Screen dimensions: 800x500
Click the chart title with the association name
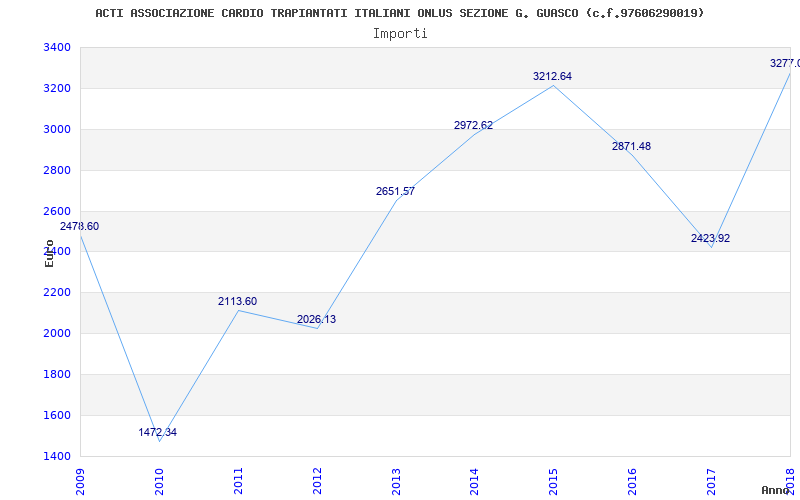[x=399, y=13]
